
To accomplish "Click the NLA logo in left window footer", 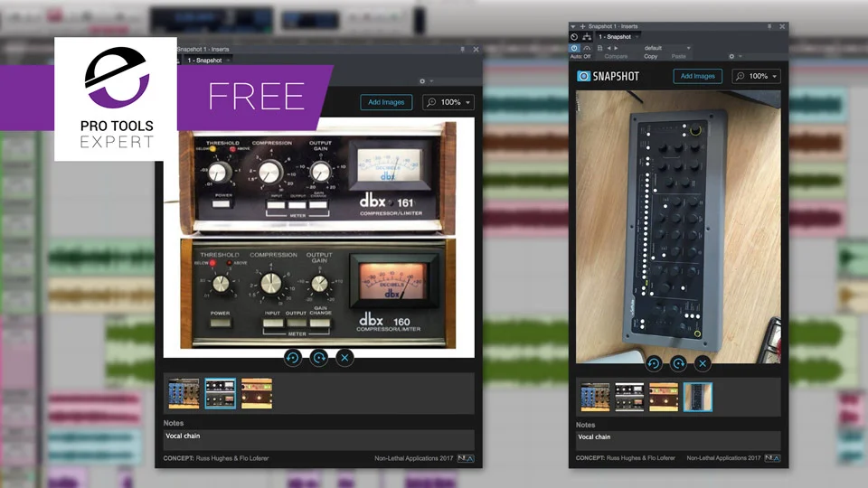I will (x=465, y=458).
